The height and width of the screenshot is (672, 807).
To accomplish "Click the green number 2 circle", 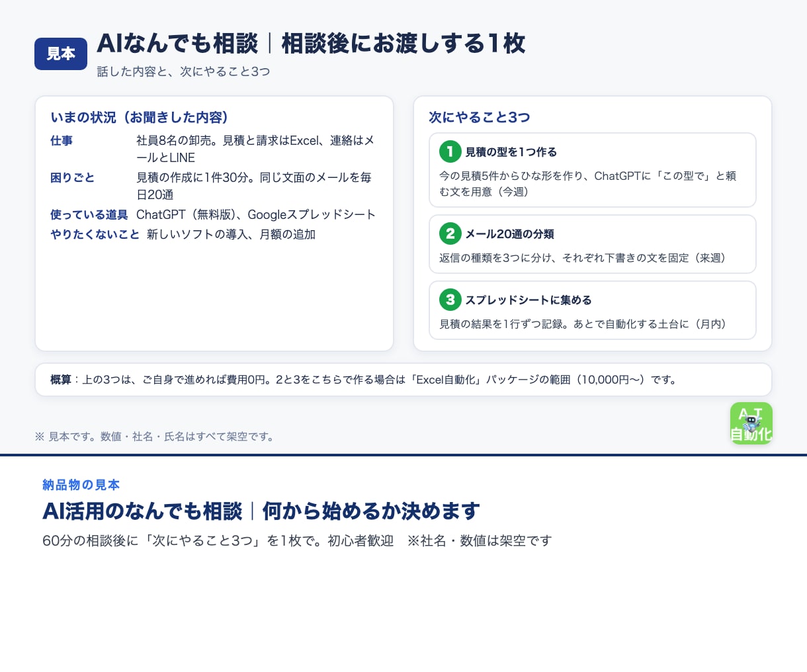I will [x=450, y=233].
